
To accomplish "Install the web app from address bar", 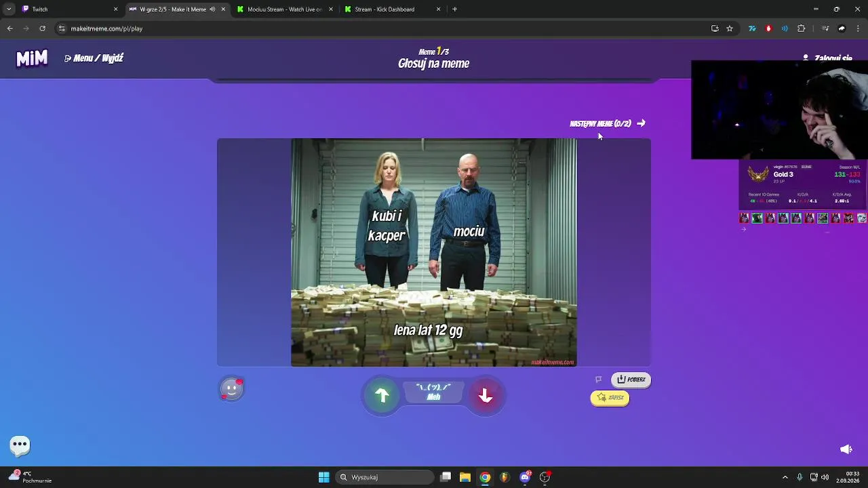I will tap(715, 28).
